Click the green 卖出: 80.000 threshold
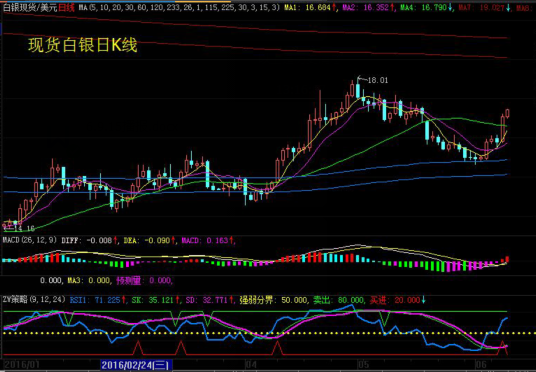 pyautogui.click(x=338, y=300)
